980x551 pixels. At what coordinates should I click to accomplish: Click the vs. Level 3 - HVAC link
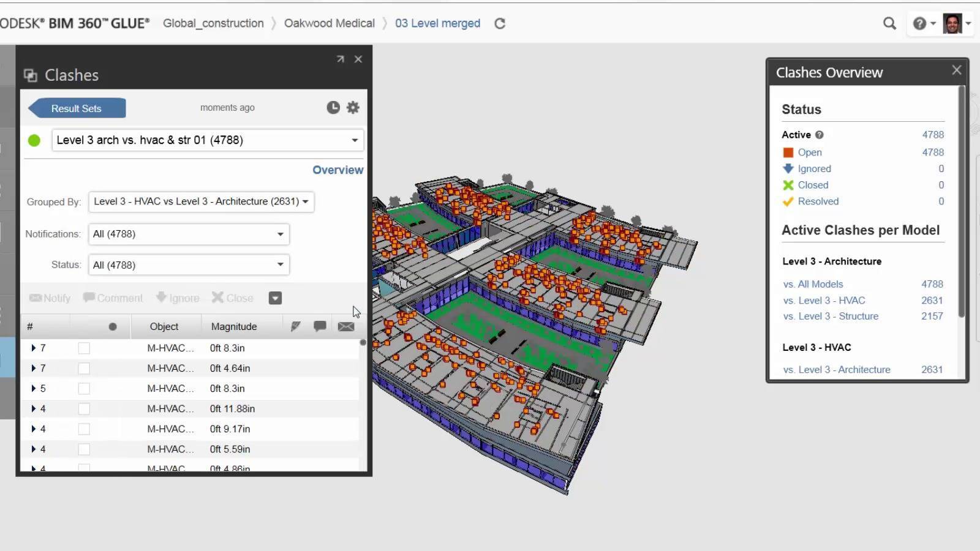[x=823, y=300]
